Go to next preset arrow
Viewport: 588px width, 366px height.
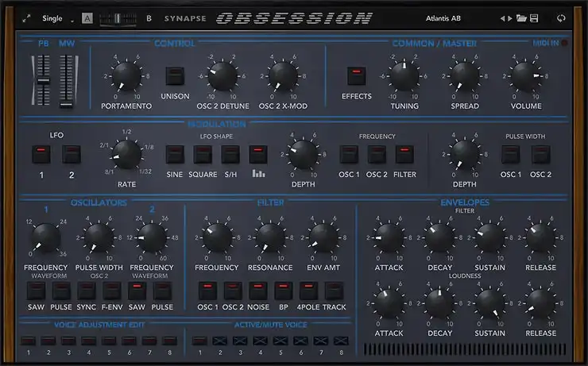tap(509, 18)
